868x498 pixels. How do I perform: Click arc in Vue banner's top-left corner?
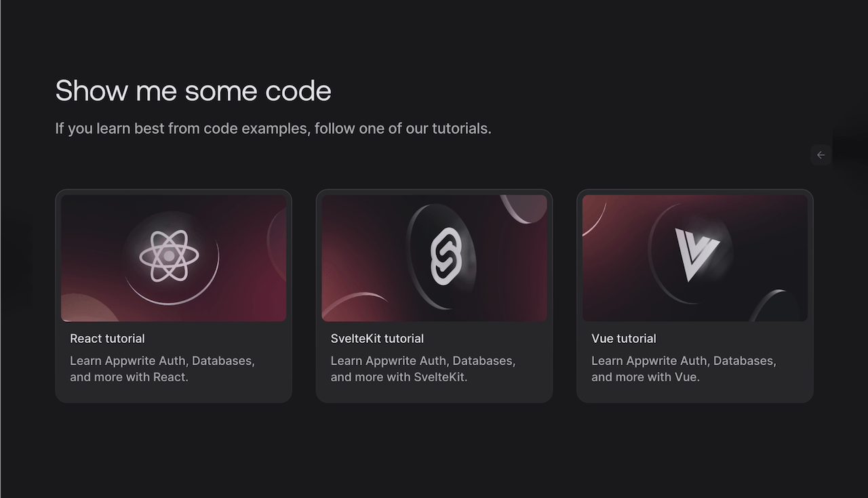[x=592, y=212]
